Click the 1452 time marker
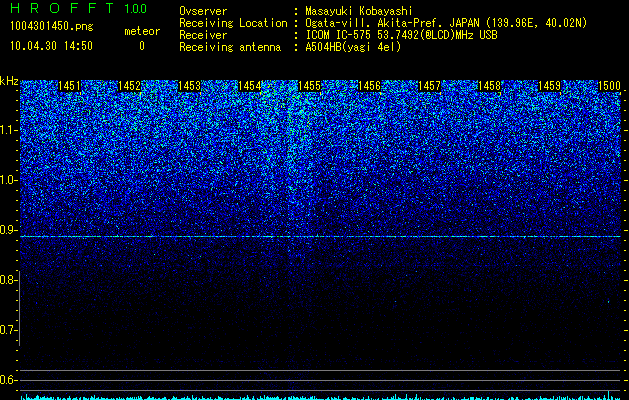 pos(130,86)
